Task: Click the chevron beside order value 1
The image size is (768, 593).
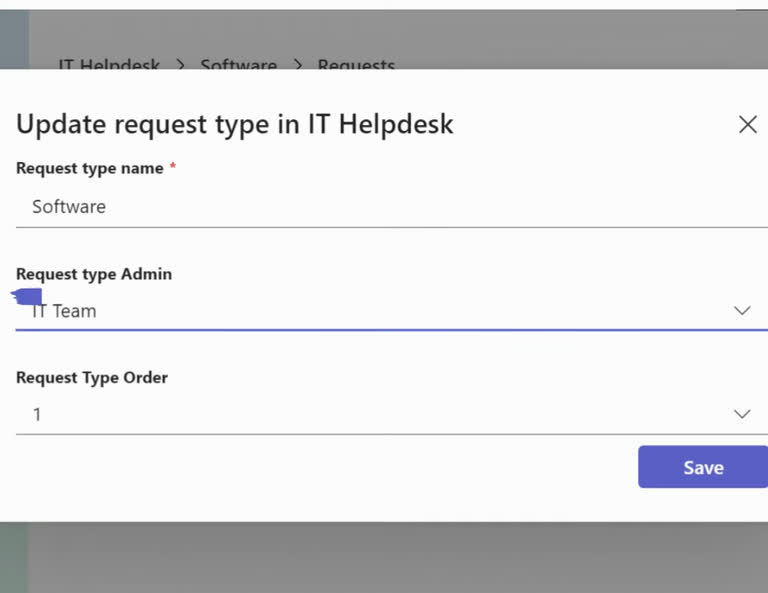Action: tap(742, 414)
